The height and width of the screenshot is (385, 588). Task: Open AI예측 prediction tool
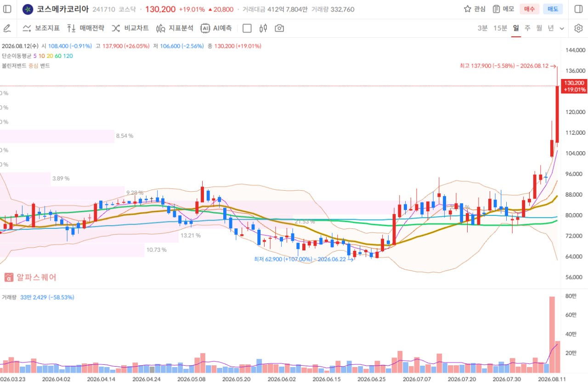click(x=216, y=28)
